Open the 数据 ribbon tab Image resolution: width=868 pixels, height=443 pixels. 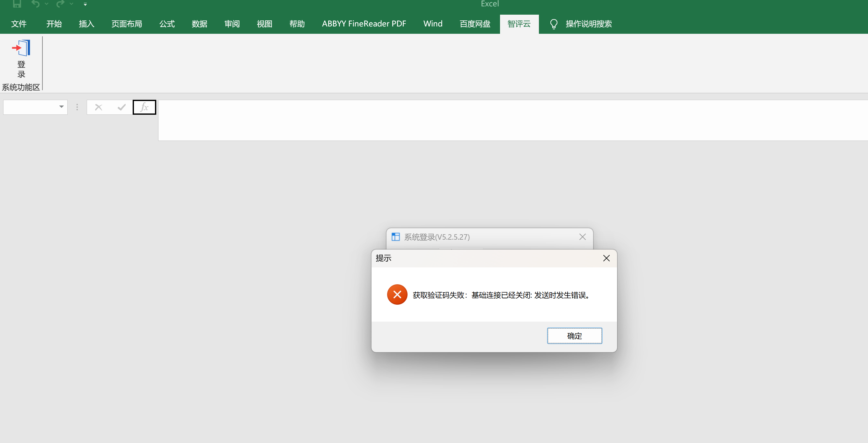200,24
